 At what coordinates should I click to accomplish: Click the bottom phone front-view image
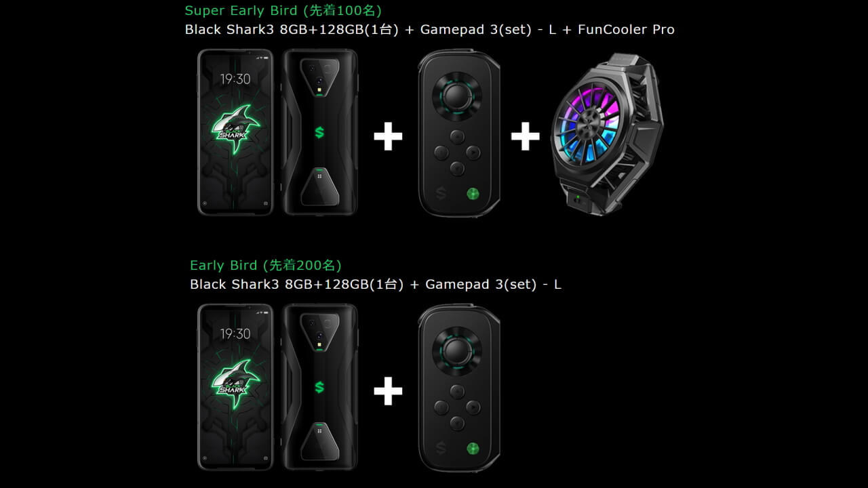pyautogui.click(x=235, y=387)
